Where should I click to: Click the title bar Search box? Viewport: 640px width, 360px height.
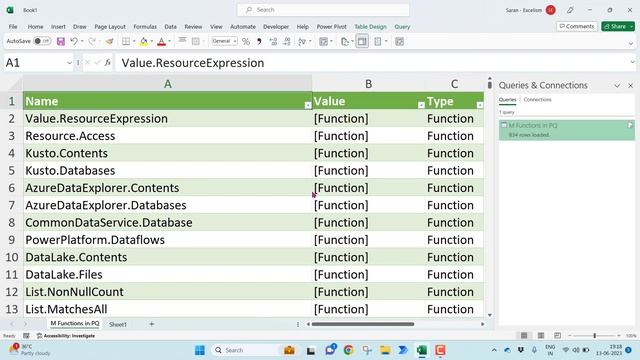click(323, 10)
